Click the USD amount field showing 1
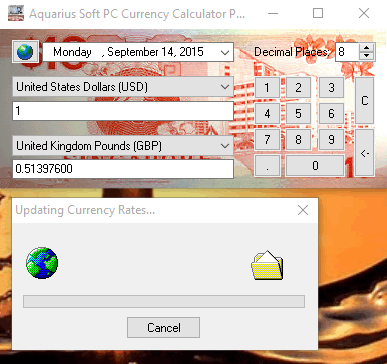Image resolution: width=387 pixels, height=364 pixels. pyautogui.click(x=123, y=111)
